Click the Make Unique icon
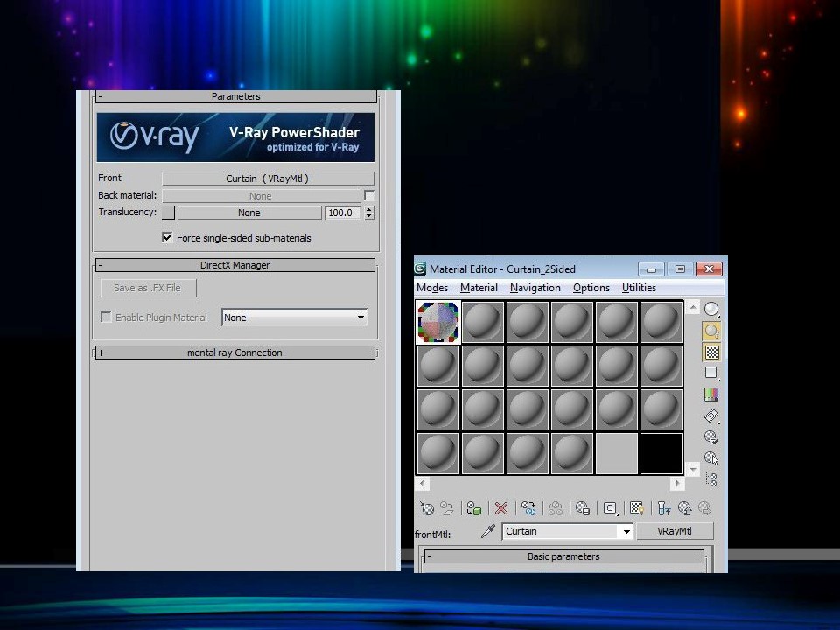 (556, 507)
